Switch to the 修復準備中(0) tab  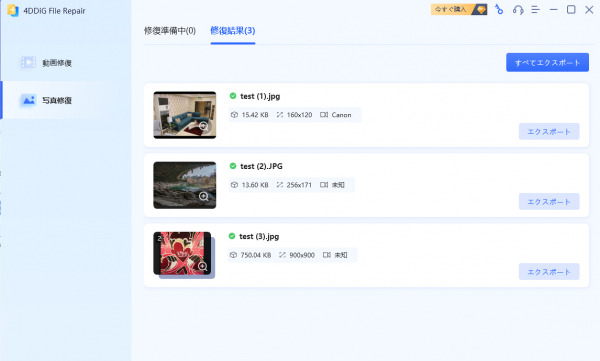tap(170, 31)
